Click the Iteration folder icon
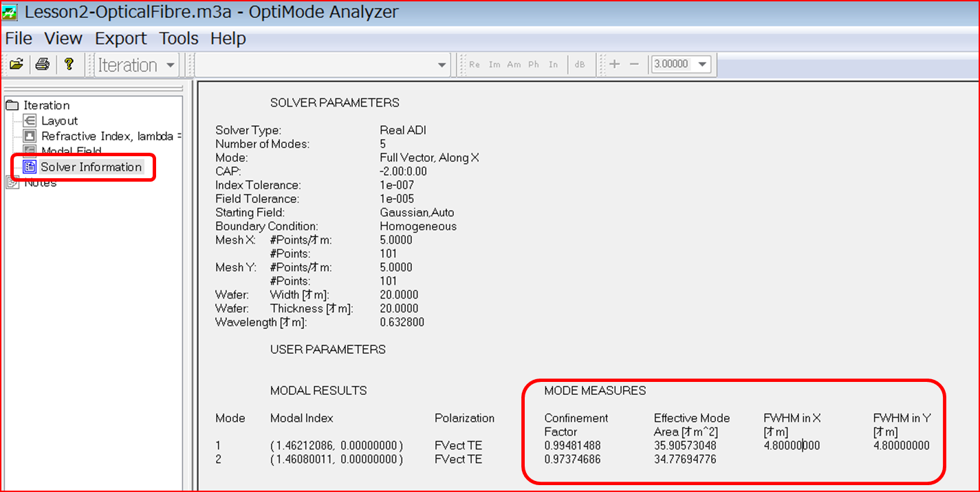 pyautogui.click(x=13, y=105)
